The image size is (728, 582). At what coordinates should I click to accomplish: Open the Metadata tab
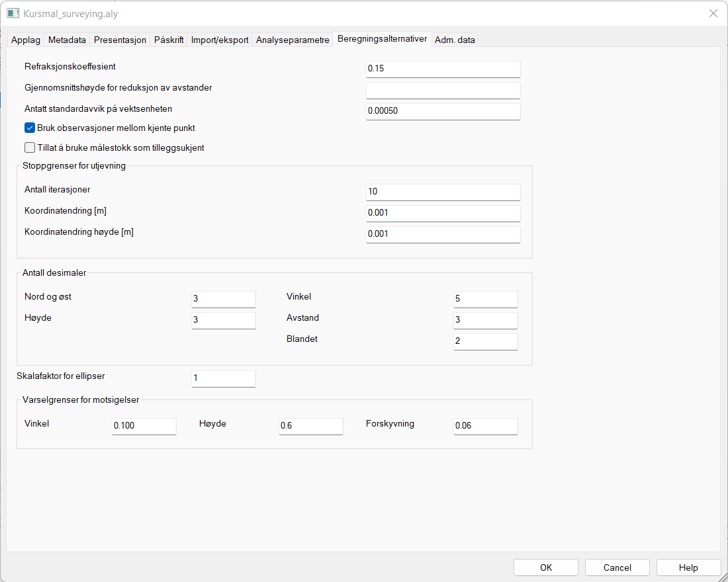click(x=67, y=40)
